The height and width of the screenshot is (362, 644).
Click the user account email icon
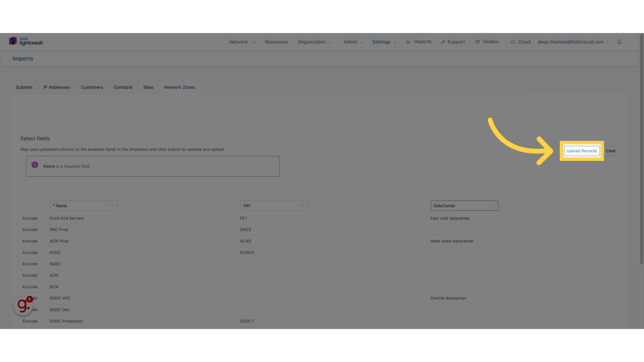(x=570, y=42)
